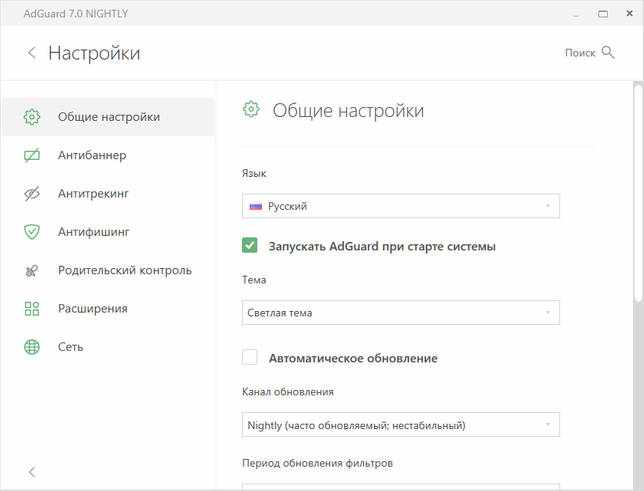Click the Родительский контроль icon
The image size is (644, 491).
(x=32, y=270)
